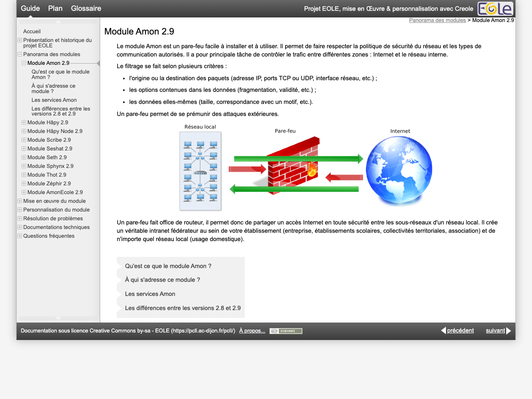Click the firewall diagram image
Viewport: 532px width, 399px height.
(306, 167)
